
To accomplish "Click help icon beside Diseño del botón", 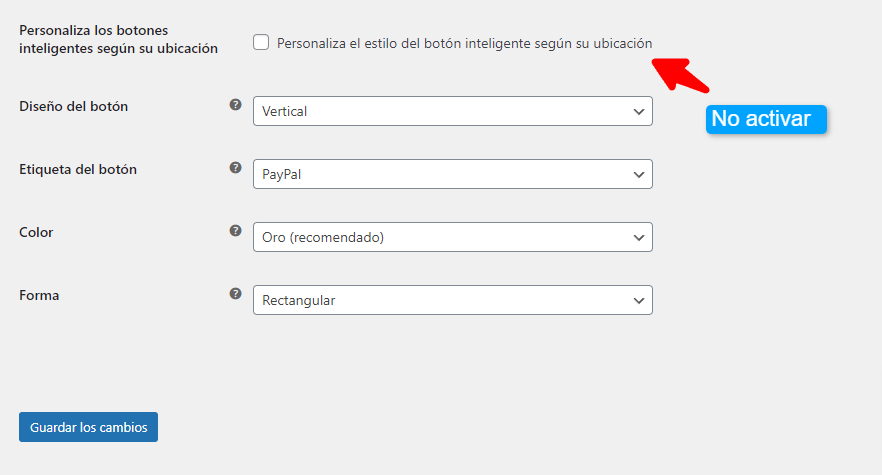I will click(x=235, y=105).
